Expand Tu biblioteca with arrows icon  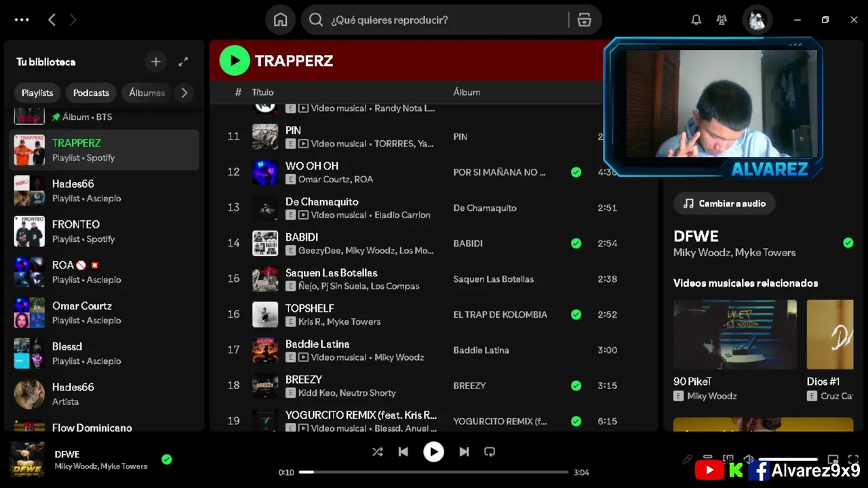(x=183, y=62)
